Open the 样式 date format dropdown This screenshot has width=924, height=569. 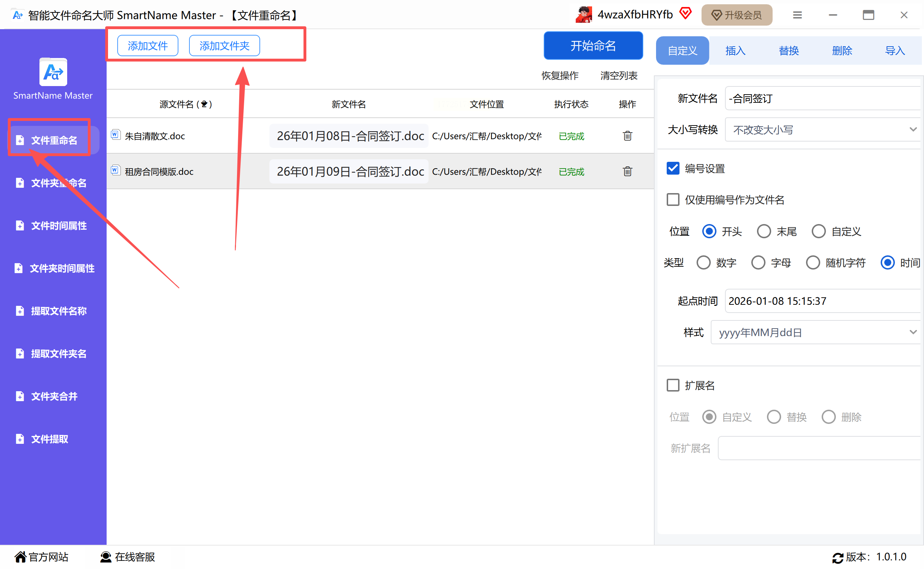(815, 332)
